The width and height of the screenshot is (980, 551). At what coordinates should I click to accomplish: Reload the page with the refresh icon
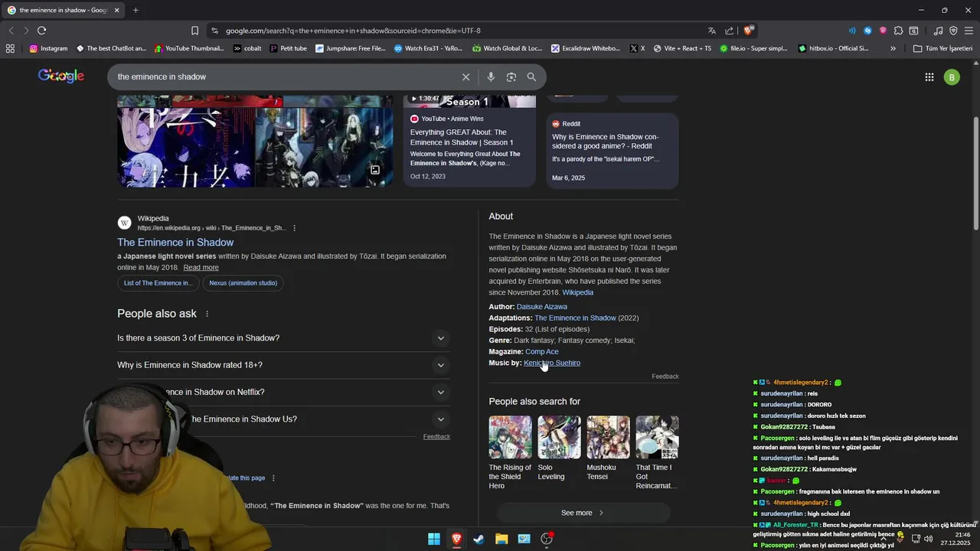click(x=41, y=31)
